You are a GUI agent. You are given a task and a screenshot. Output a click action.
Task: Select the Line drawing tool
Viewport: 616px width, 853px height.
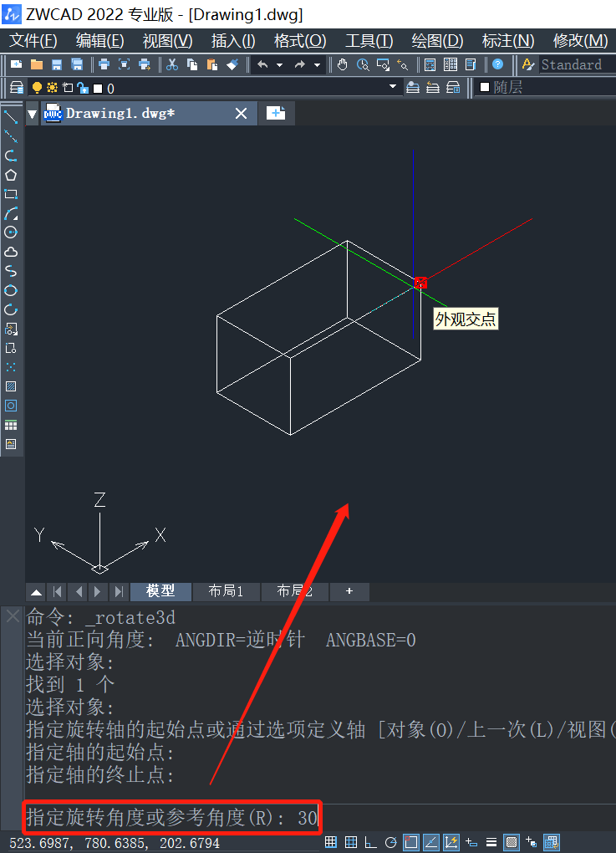pyautogui.click(x=11, y=116)
